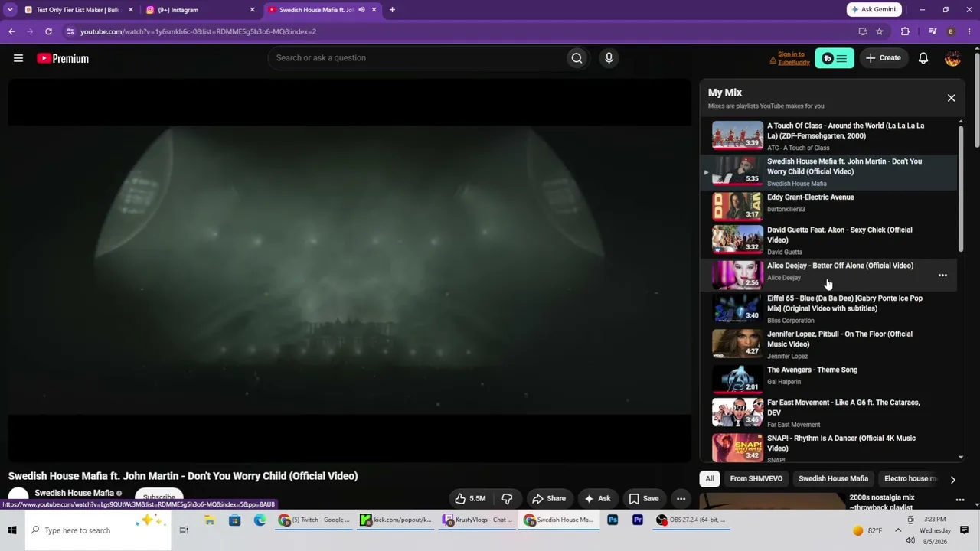The image size is (980, 551).
Task: Save the video to a playlist
Action: (x=643, y=498)
